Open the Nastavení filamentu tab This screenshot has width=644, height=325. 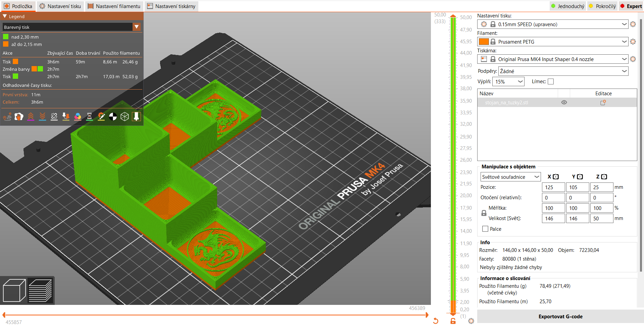pyautogui.click(x=114, y=6)
